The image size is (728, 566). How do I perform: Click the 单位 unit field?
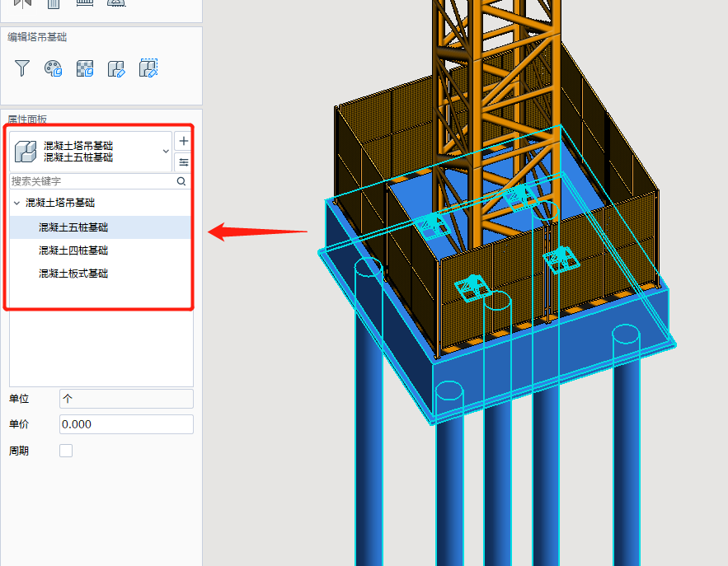[126, 399]
